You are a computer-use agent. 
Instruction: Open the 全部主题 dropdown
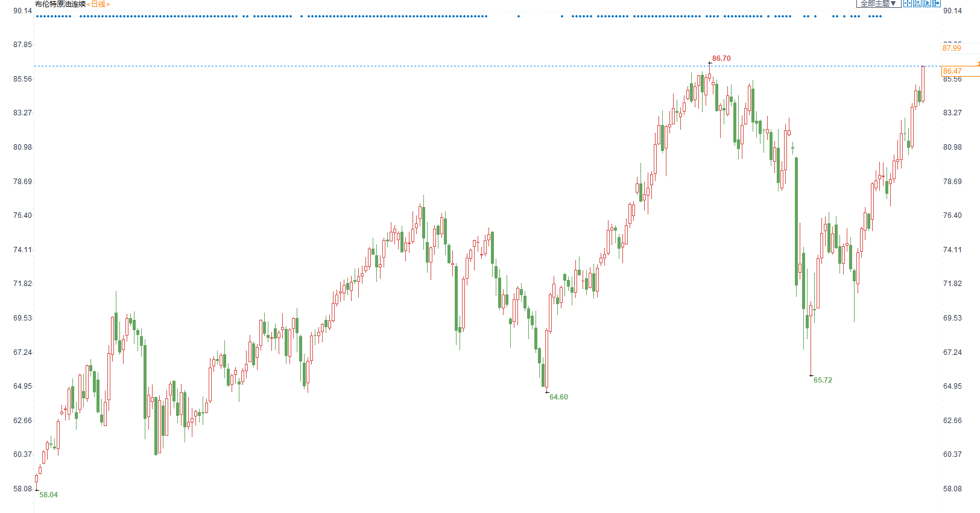[878, 4]
